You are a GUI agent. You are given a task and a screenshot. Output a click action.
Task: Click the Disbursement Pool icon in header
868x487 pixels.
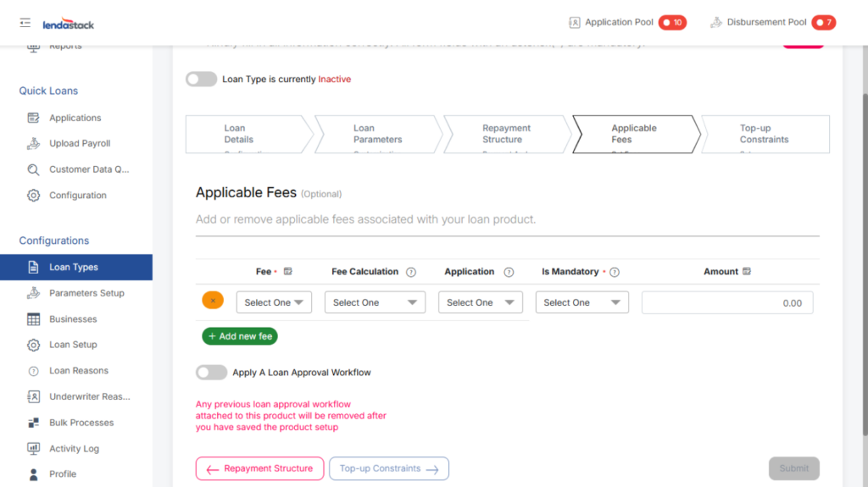pyautogui.click(x=716, y=23)
